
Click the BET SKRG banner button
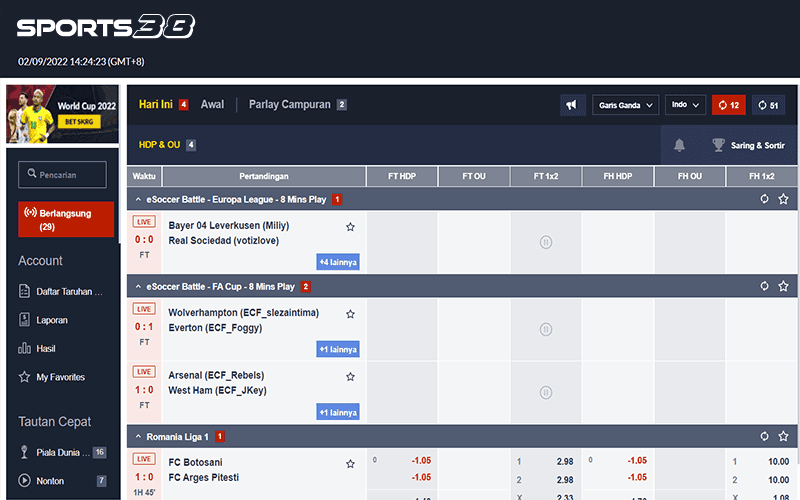(x=79, y=122)
